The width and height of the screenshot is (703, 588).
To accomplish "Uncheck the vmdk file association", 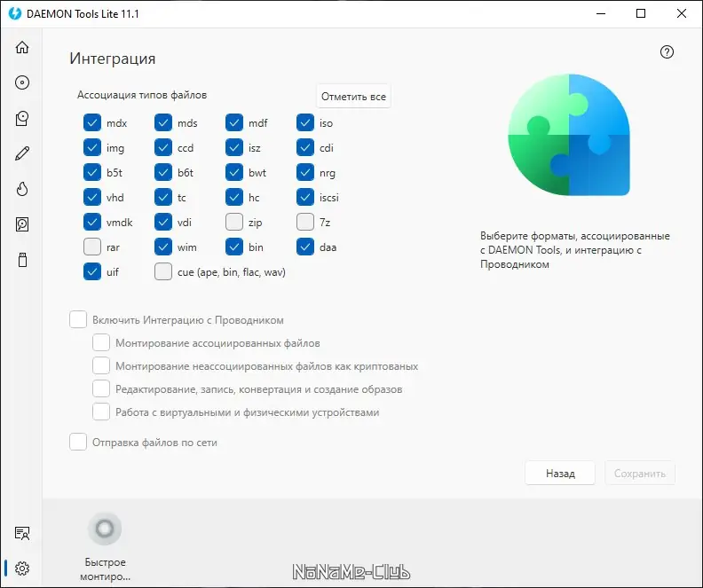I will pos(92,222).
